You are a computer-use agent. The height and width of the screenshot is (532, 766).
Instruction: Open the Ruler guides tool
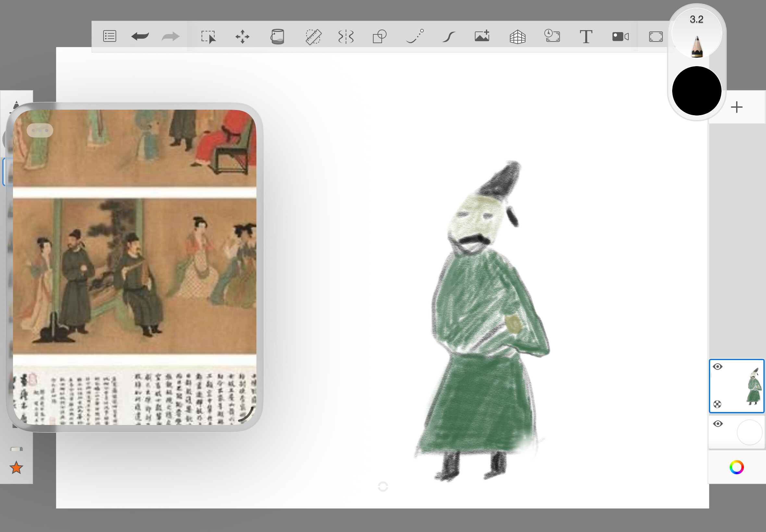(x=313, y=37)
